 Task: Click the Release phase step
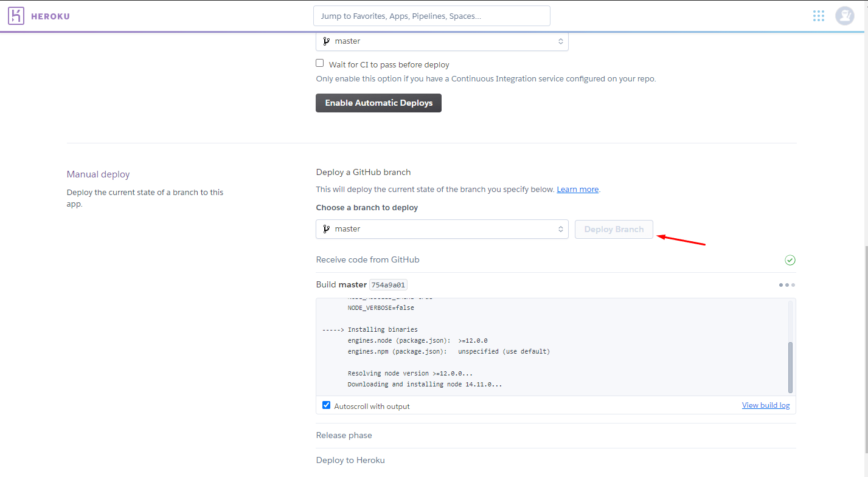pos(344,436)
